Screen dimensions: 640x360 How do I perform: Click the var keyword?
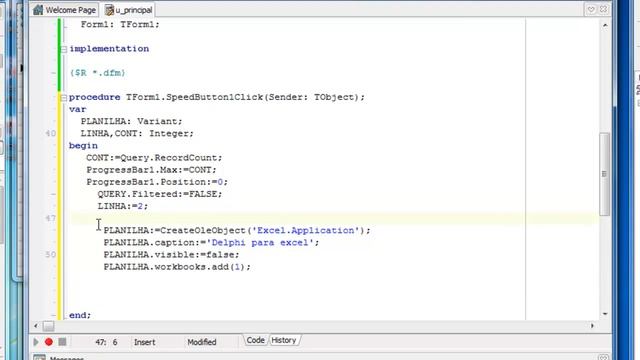[78, 109]
